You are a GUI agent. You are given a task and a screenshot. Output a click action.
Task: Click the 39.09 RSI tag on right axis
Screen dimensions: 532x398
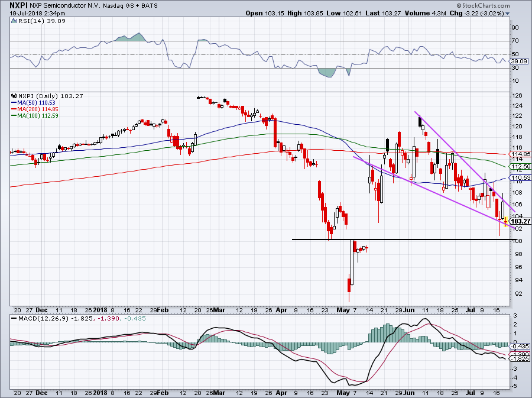point(518,62)
